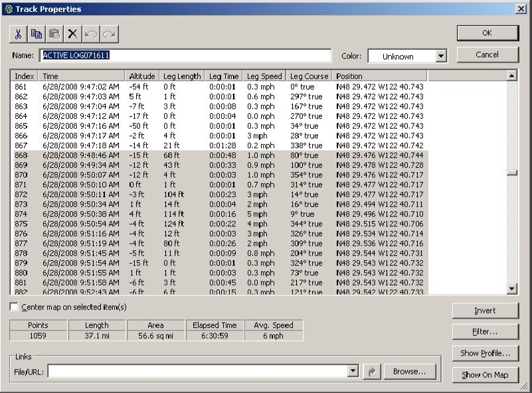This screenshot has width=532, height=393.
Task: Click the scrollbar up arrow
Action: click(511, 76)
